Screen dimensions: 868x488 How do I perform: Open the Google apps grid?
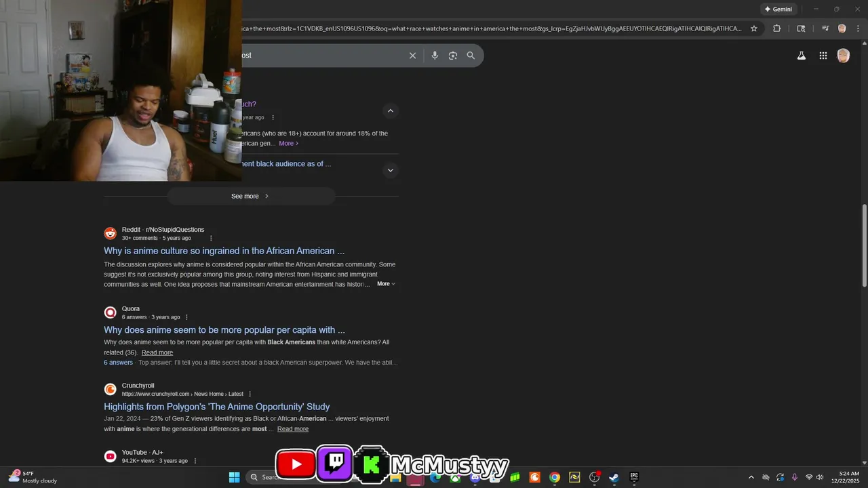point(823,56)
